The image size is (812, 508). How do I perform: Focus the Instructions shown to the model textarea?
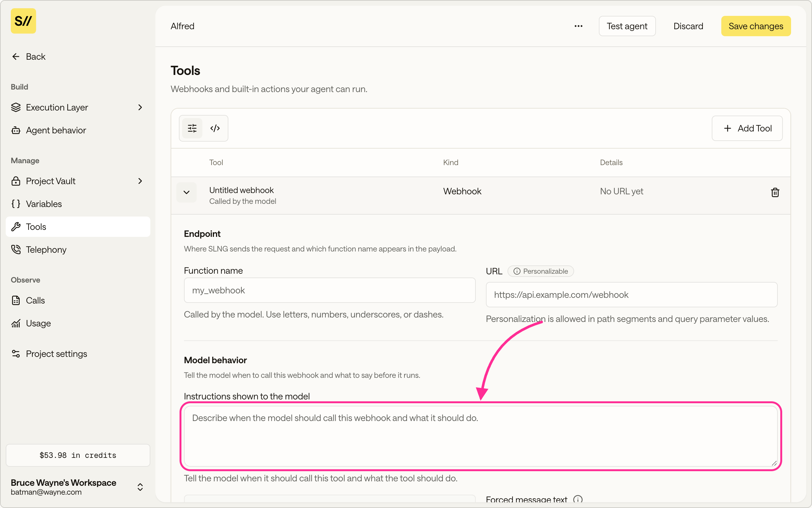point(481,436)
